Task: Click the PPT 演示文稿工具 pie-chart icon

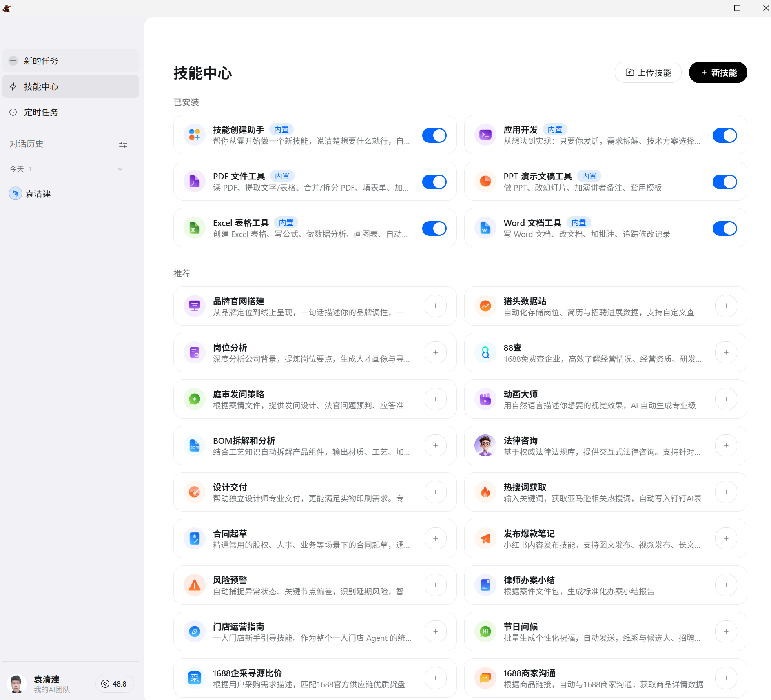Action: tap(485, 182)
